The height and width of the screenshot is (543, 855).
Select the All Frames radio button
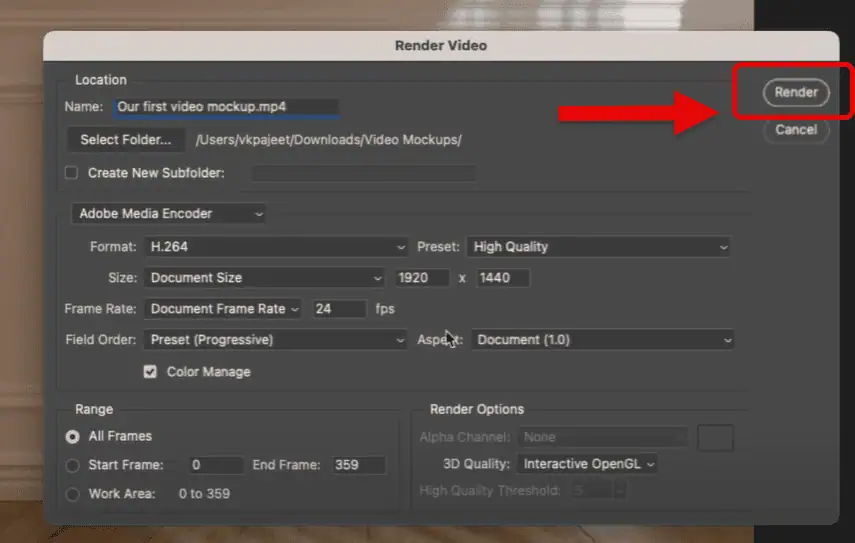pyautogui.click(x=72, y=437)
